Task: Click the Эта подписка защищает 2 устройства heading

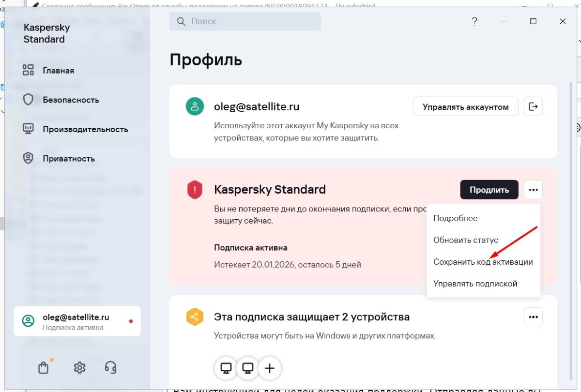Action: point(312,317)
